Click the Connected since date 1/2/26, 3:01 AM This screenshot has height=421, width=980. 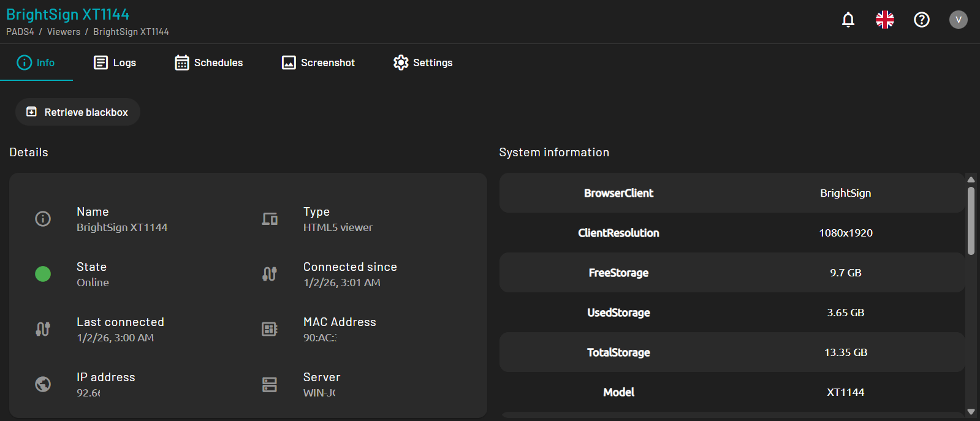click(x=342, y=283)
